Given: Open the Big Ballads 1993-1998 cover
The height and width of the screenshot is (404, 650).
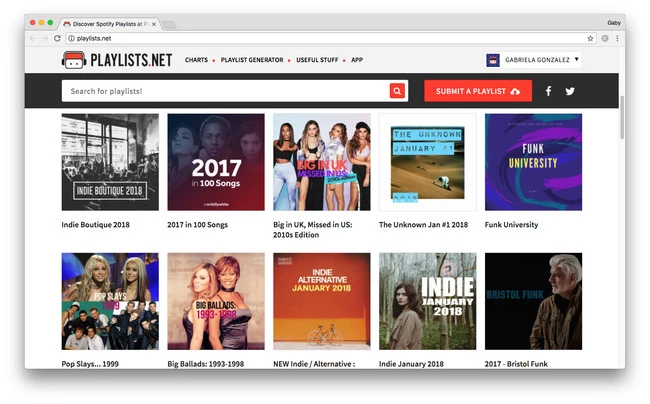Looking at the screenshot, I should click(x=216, y=301).
